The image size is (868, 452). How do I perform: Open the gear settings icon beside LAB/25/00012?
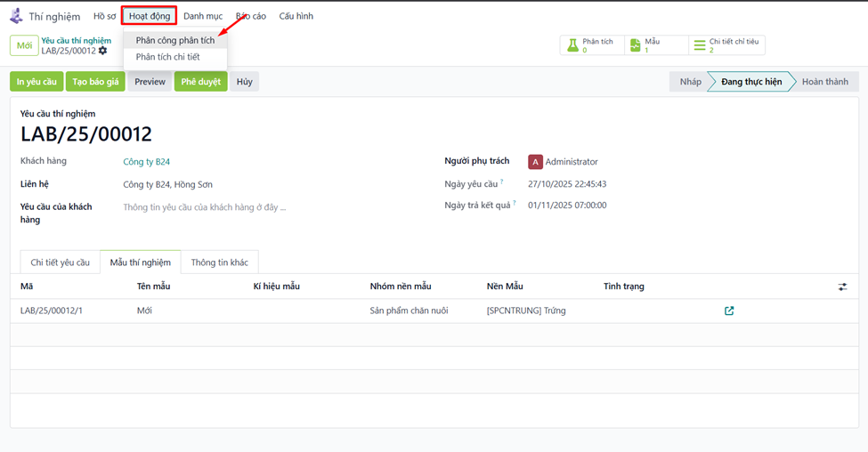(x=103, y=51)
